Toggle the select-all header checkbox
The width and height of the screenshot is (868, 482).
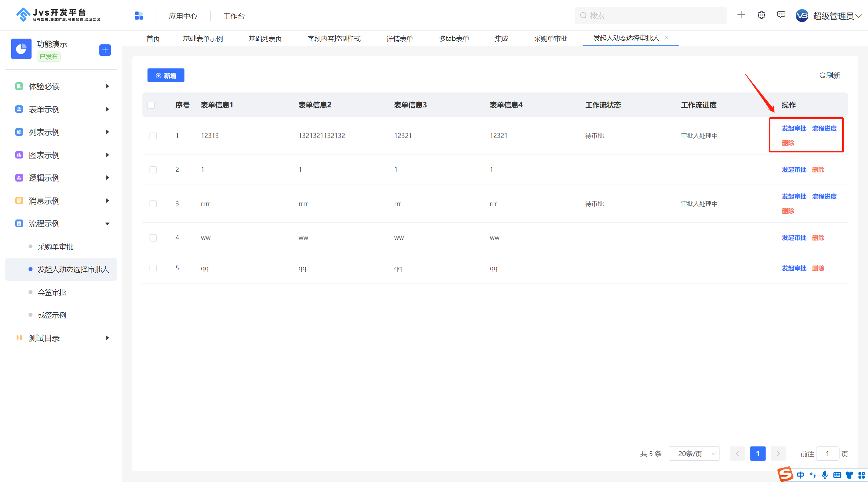[151, 105]
